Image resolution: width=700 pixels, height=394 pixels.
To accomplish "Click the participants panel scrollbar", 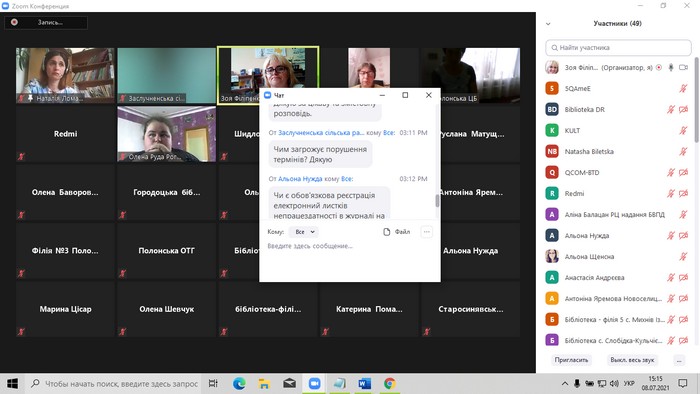I will tap(696, 100).
